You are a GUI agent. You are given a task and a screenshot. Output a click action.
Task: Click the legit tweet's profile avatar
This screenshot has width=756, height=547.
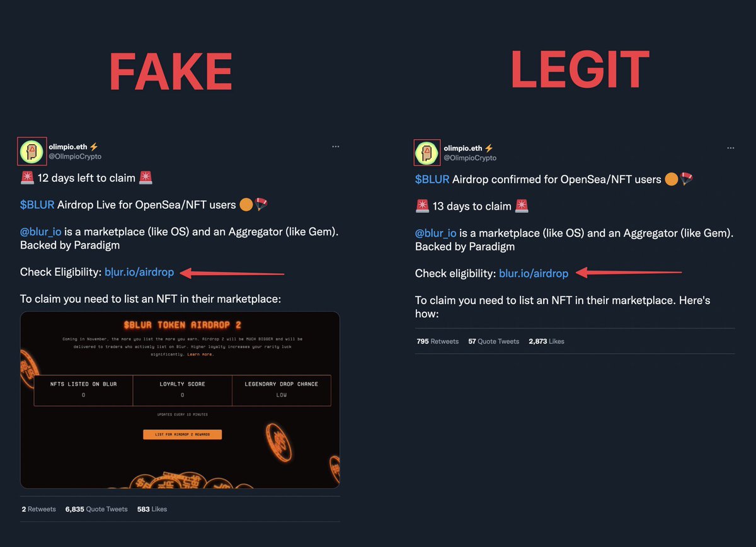[427, 152]
